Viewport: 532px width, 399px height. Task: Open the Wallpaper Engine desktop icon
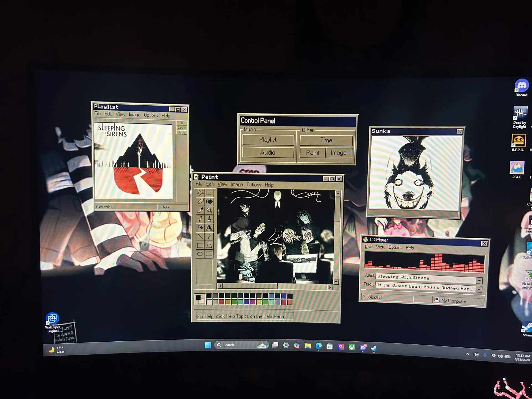[x=52, y=323]
